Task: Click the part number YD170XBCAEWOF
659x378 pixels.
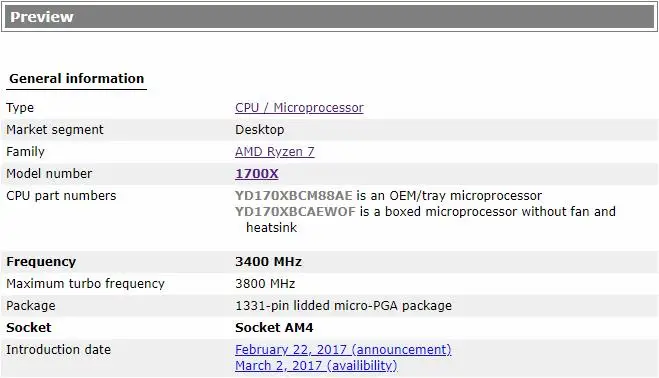Action: point(295,211)
